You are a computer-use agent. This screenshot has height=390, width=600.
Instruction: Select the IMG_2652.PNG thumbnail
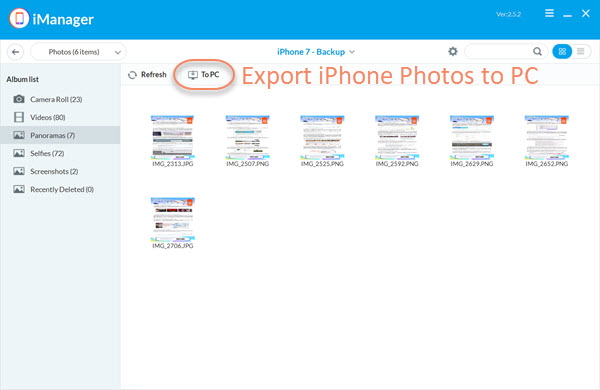click(x=547, y=137)
